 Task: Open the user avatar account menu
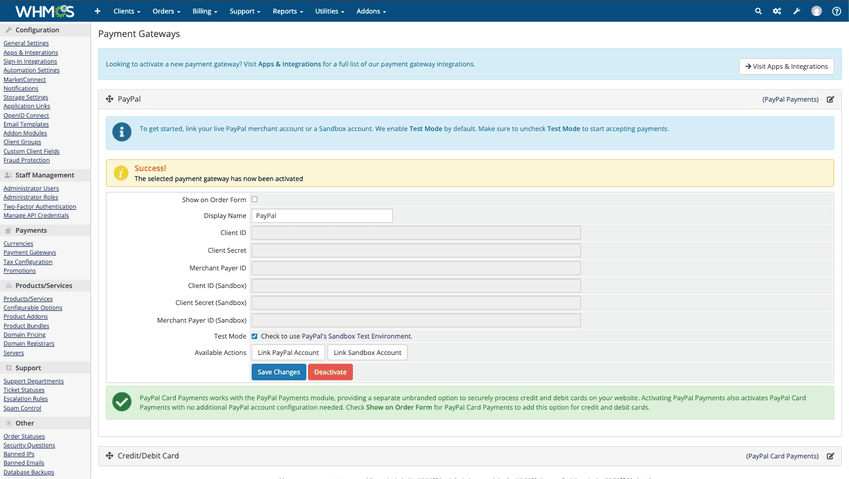[816, 11]
